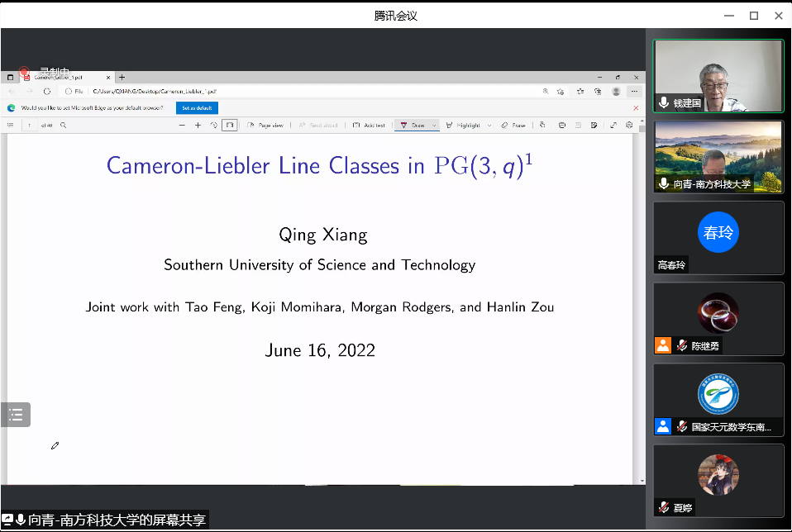792x532 pixels.
Task: Pick the Erase tool
Action: 513,126
